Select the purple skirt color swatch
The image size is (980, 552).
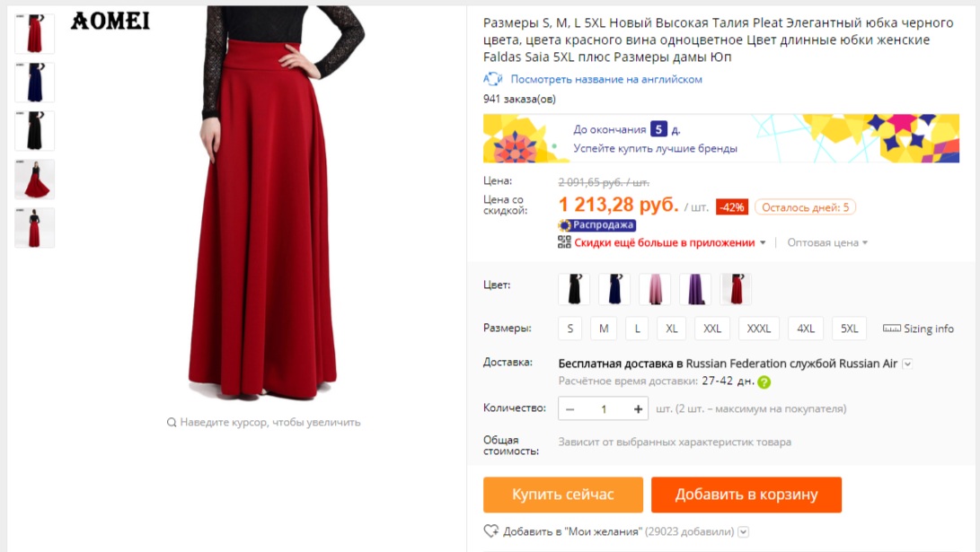point(695,289)
